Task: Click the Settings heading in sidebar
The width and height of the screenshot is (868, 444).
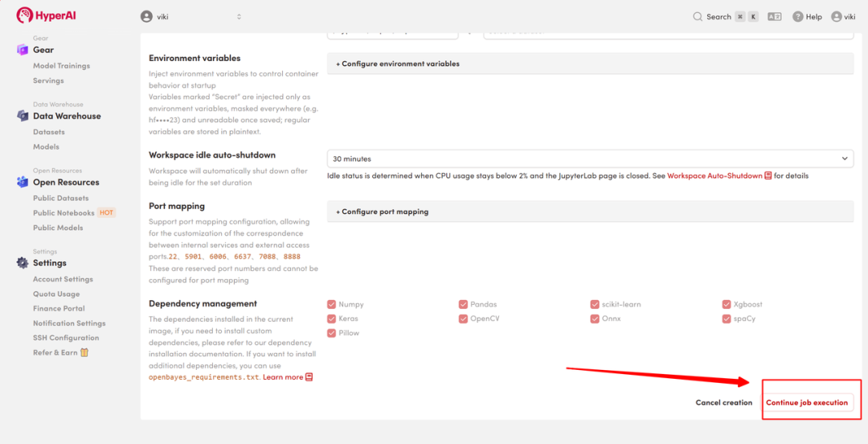Action: tap(50, 263)
